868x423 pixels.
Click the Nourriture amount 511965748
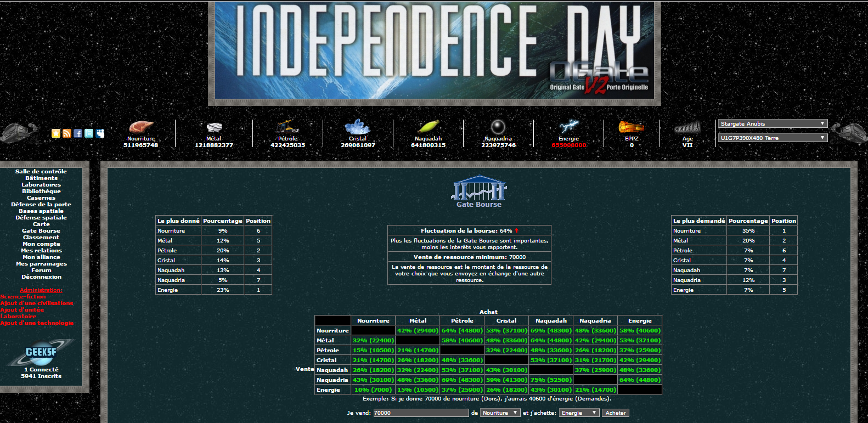click(140, 145)
